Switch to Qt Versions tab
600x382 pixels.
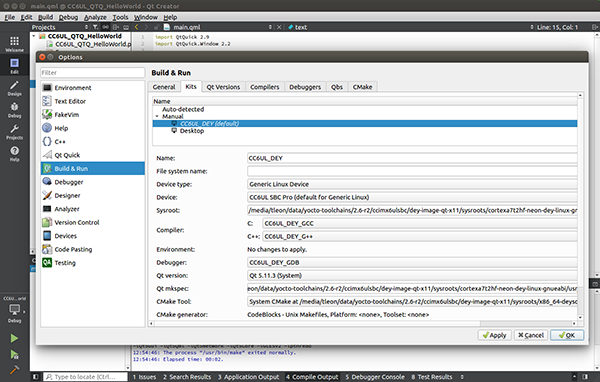click(223, 87)
